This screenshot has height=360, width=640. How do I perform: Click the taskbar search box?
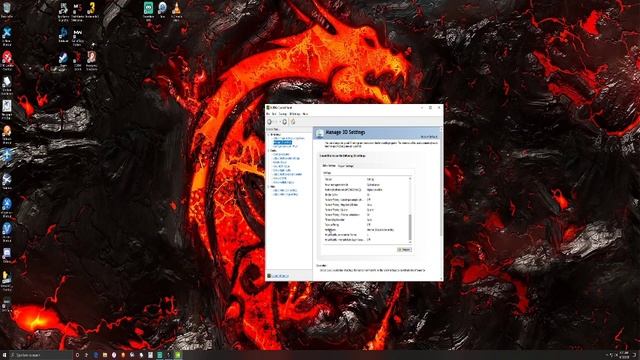(x=41, y=355)
